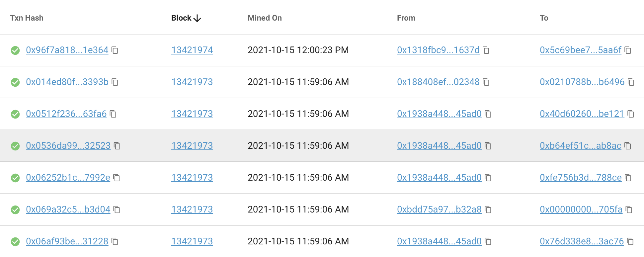Copy the From address 0xbdd75a97...b32a8
The height and width of the screenshot is (257, 644).
point(487,210)
